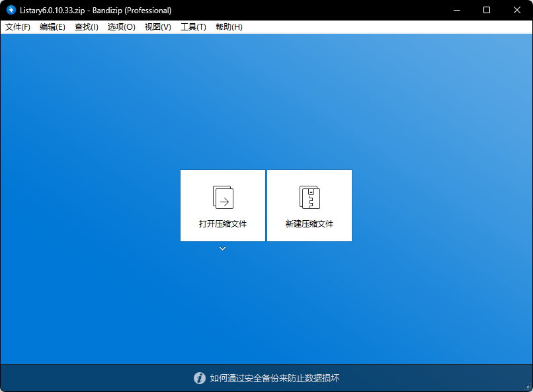Click the Bandizip app icon in title bar

(11, 10)
